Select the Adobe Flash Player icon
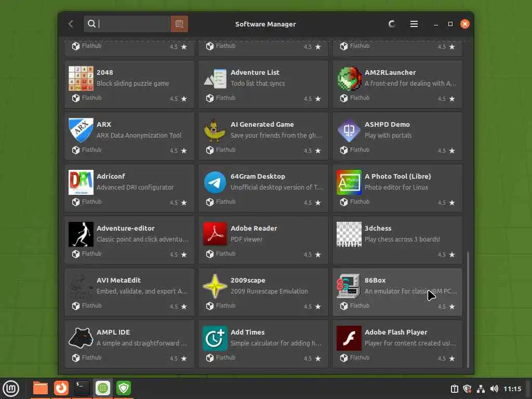The width and height of the screenshot is (532, 399). (x=349, y=338)
